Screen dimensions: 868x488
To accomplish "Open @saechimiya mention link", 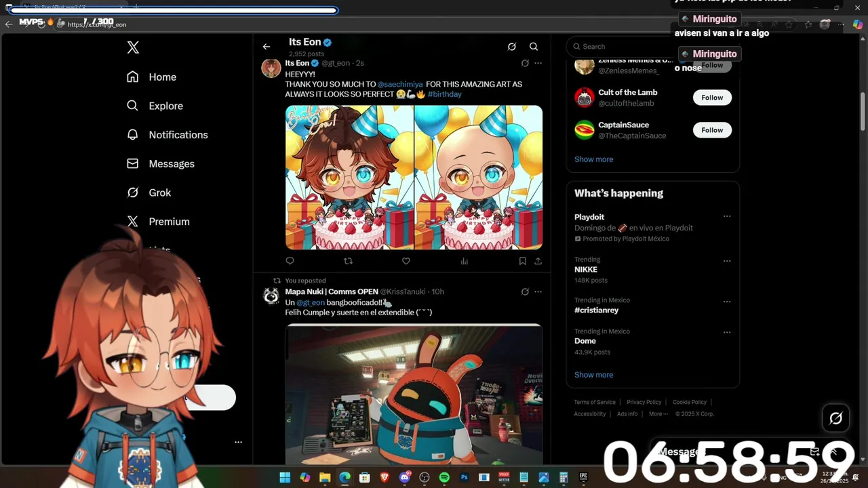I will pyautogui.click(x=399, y=84).
